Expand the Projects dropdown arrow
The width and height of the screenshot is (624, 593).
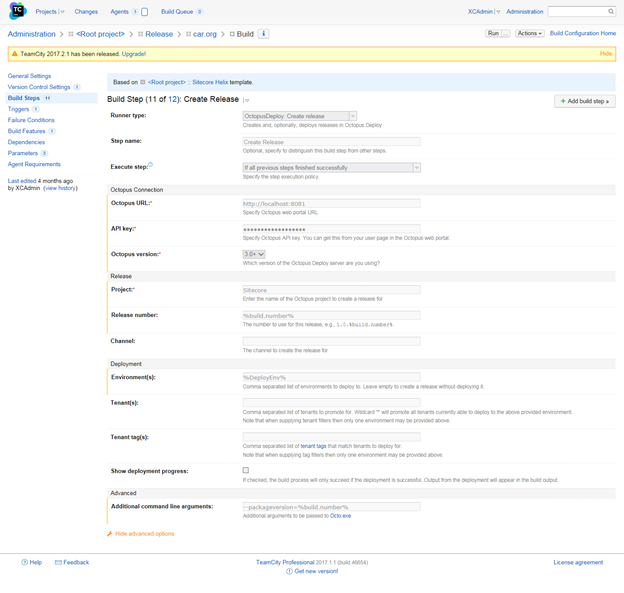point(62,12)
